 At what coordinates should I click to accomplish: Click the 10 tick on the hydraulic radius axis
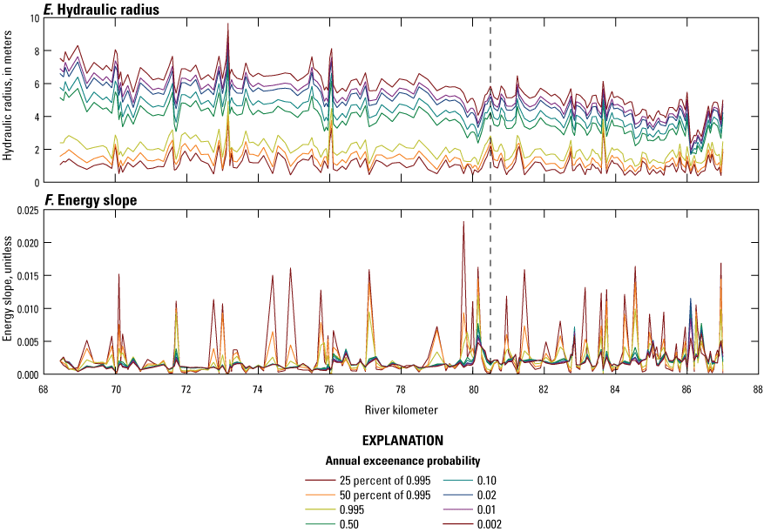click(32, 18)
